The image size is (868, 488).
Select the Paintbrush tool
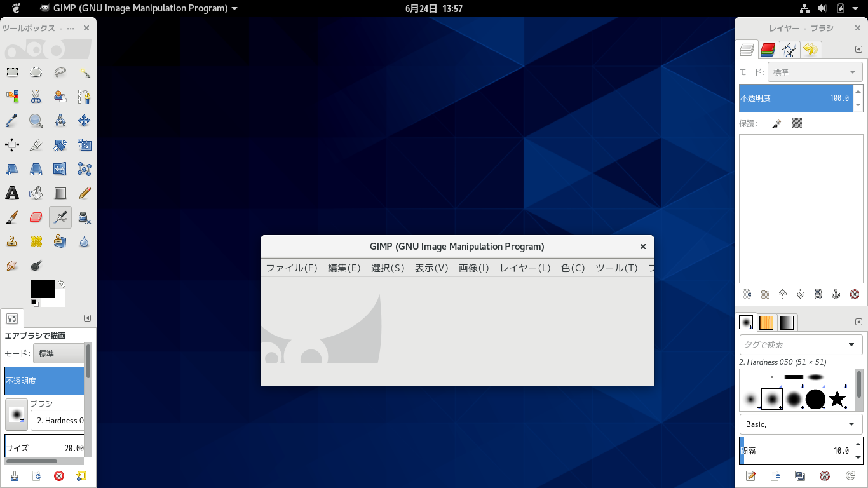[12, 217]
